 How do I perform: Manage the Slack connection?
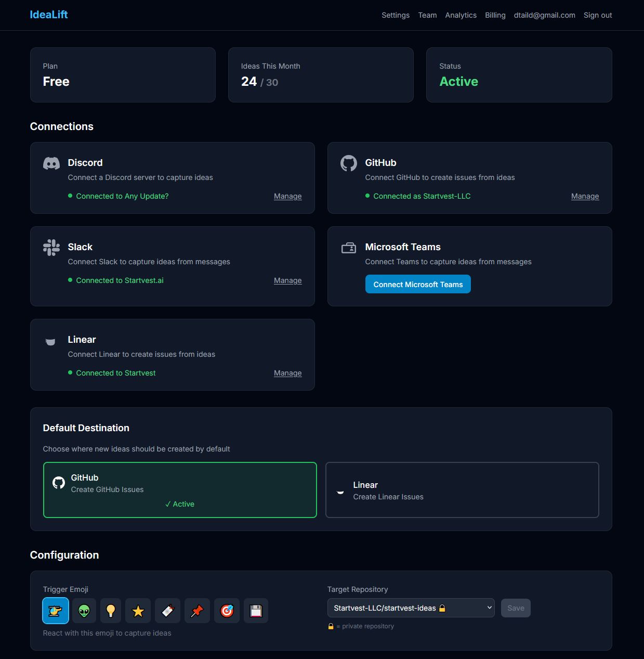tap(287, 280)
